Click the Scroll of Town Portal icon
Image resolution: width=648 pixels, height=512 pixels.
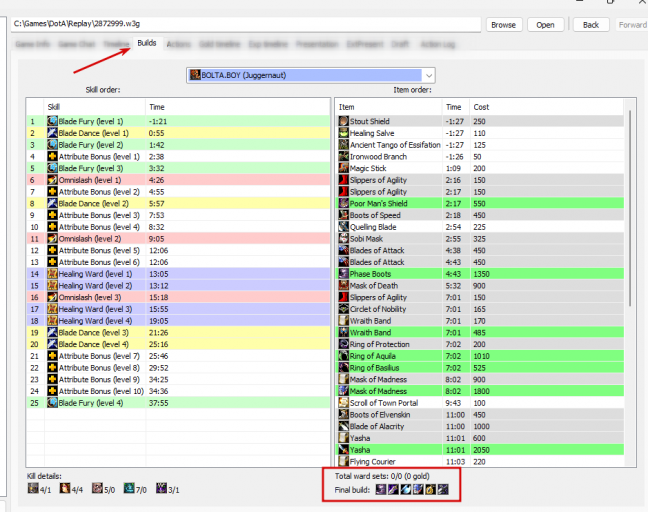(x=343, y=403)
